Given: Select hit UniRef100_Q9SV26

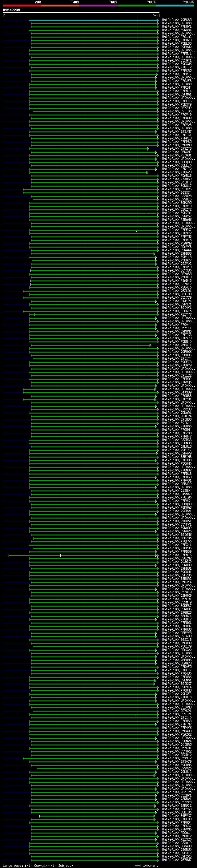Looking at the screenshot, I should click(x=177, y=768).
